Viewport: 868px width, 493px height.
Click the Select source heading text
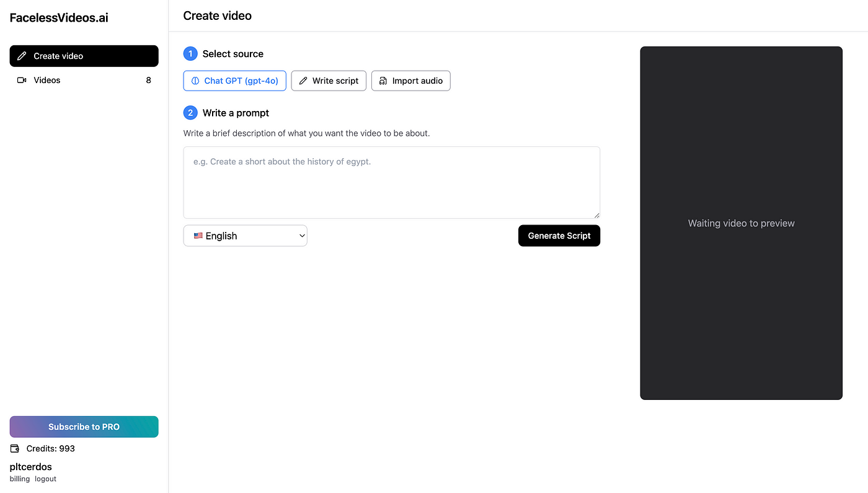point(233,54)
